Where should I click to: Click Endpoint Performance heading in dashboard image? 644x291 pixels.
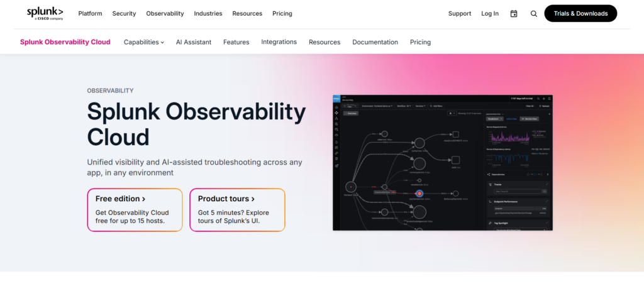[x=506, y=202]
